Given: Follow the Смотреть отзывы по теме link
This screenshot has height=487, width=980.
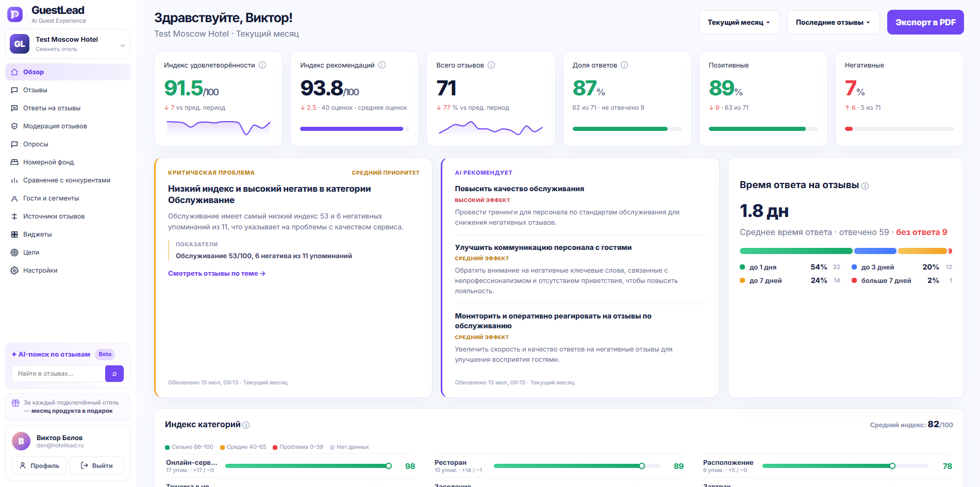Looking at the screenshot, I should pyautogui.click(x=217, y=274).
